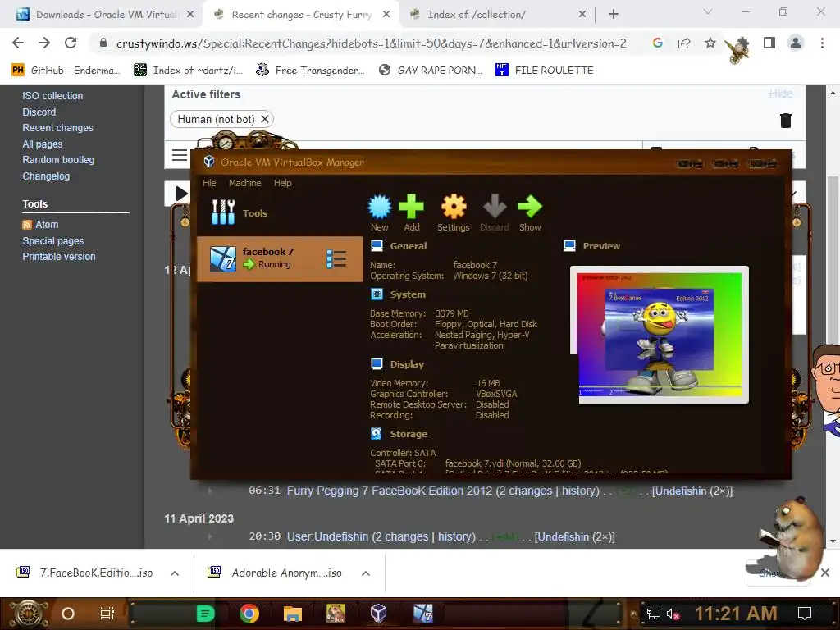Open Chrome three-dot menu
840x630 pixels.
(x=822, y=43)
